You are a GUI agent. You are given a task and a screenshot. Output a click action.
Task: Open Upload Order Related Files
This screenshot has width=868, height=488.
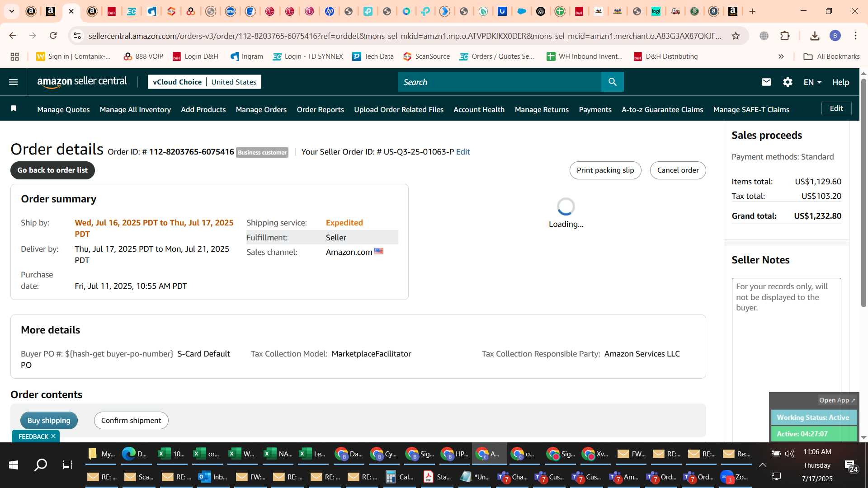(x=398, y=109)
